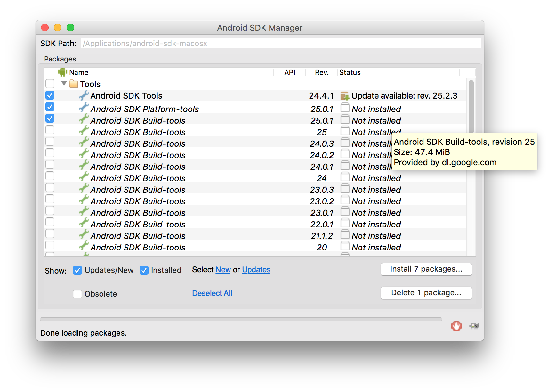Click 'Update available: rev. 25.2.3' status text
Screen dimensions: 548x392
(404, 96)
